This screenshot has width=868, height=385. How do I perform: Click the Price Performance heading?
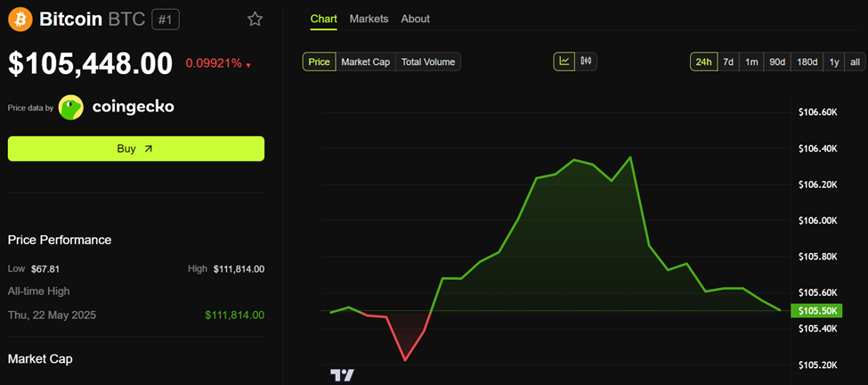[x=60, y=240]
